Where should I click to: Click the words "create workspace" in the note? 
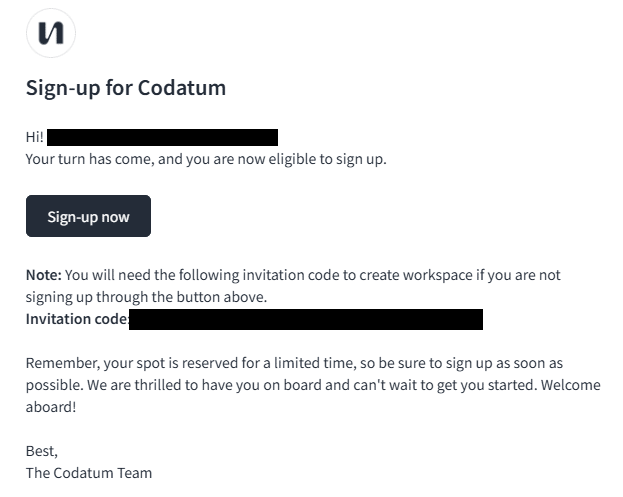(x=416, y=275)
